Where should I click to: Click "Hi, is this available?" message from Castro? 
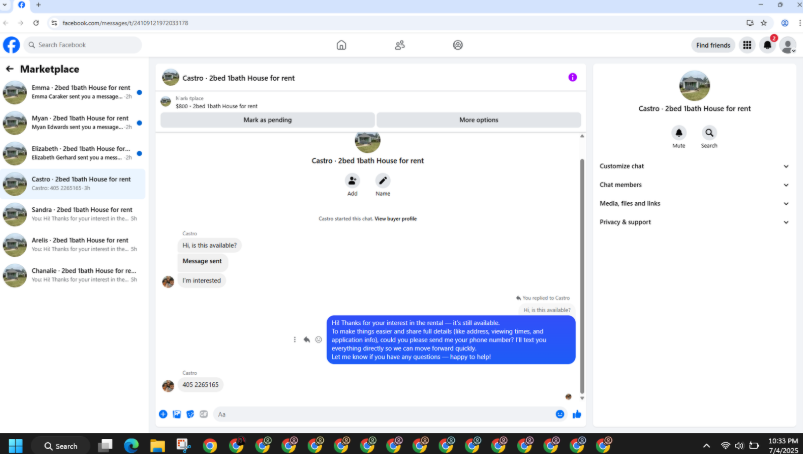209,245
